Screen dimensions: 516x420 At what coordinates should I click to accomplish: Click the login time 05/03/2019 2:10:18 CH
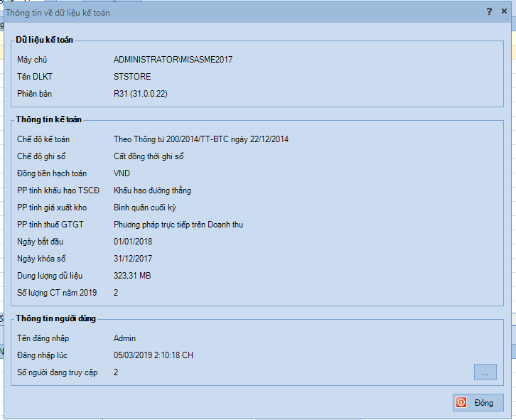(153, 355)
